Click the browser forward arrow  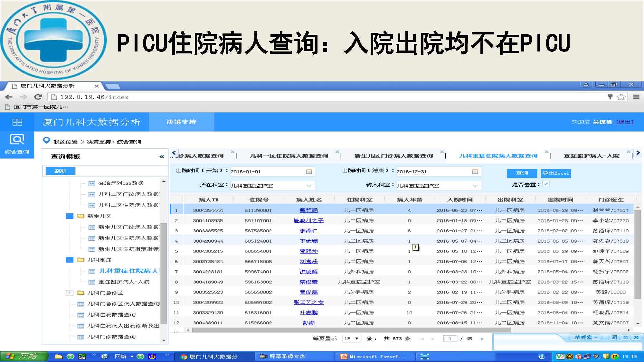tap(24, 97)
